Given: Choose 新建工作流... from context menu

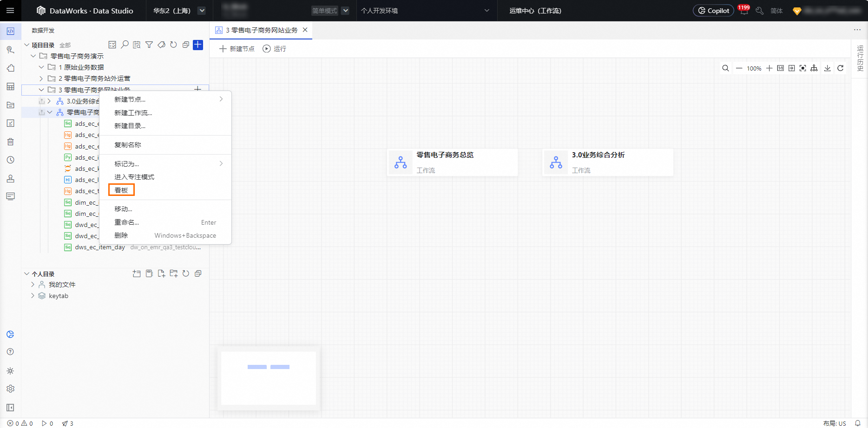Looking at the screenshot, I should coord(165,113).
